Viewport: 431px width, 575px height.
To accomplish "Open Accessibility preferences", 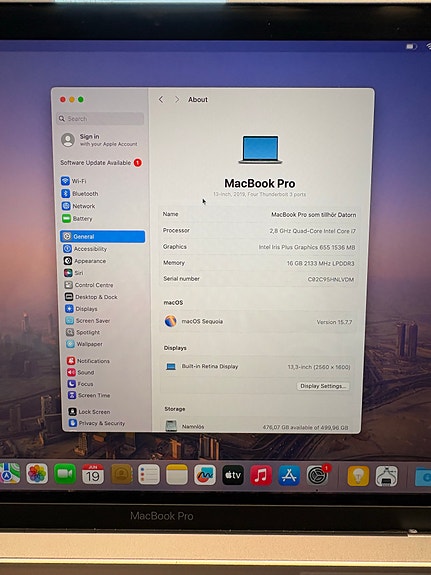I will (x=85, y=249).
